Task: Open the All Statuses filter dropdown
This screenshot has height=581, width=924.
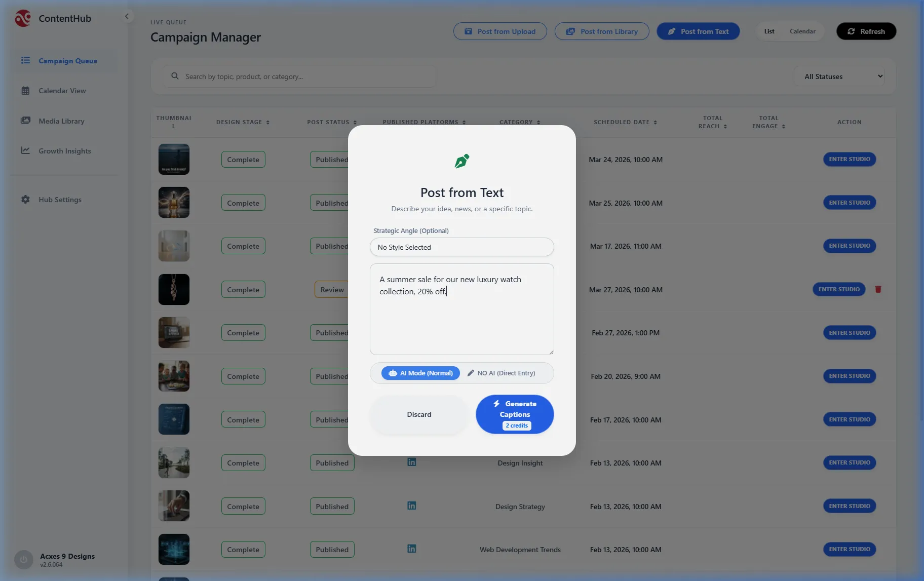Action: [x=839, y=76]
